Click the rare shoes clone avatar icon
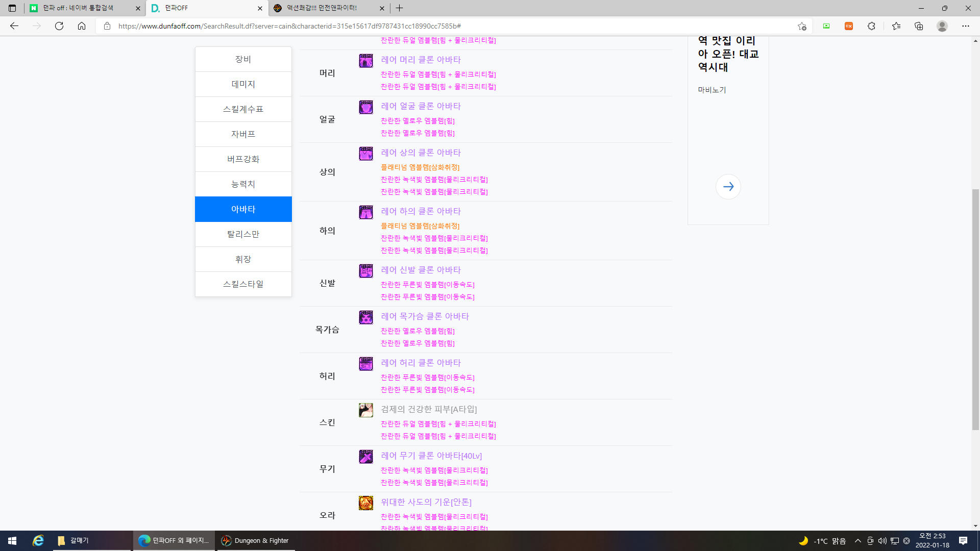980x551 pixels. 365,271
